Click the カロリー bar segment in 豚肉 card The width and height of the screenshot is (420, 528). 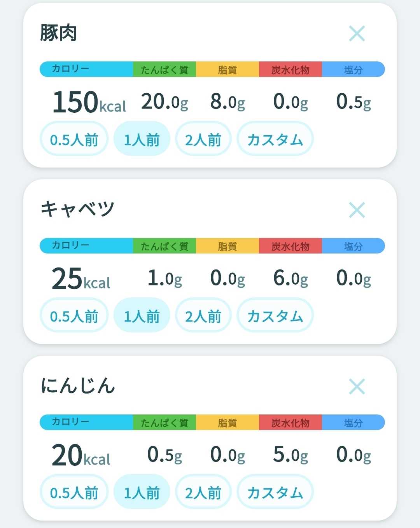pos(86,69)
